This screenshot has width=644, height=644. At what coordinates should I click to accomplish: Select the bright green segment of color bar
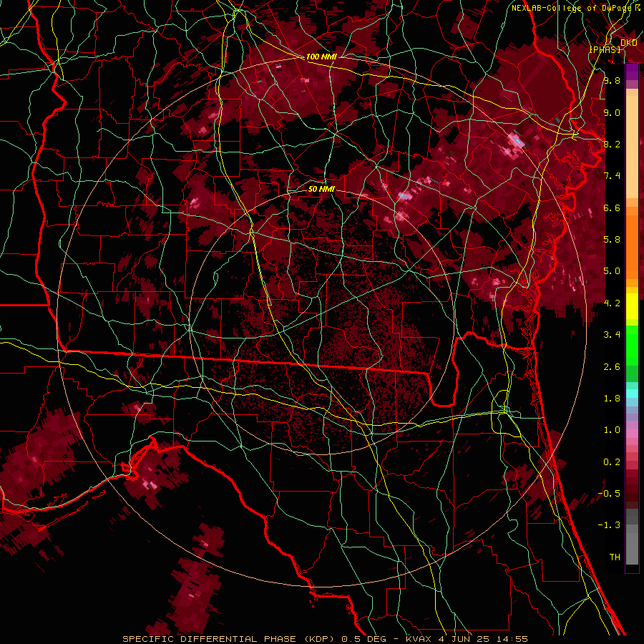point(632,345)
